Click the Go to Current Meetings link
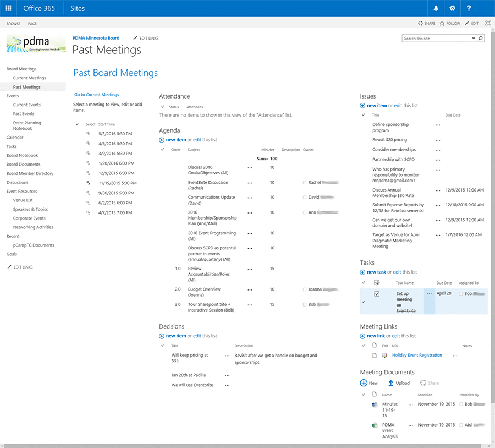495x448 pixels. [x=97, y=95]
